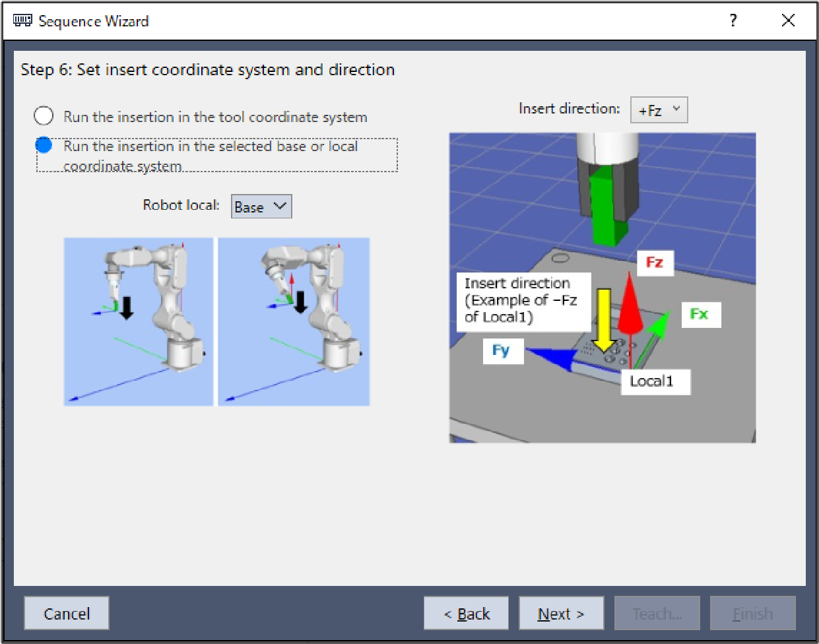The image size is (819, 644).
Task: Select run insertion in tool coordinate system
Action: pos(44,116)
